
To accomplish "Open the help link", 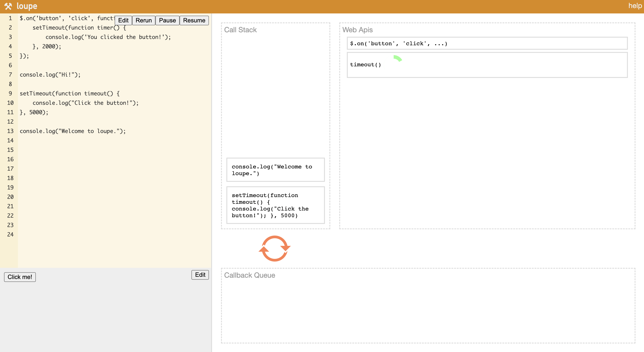I will point(635,6).
